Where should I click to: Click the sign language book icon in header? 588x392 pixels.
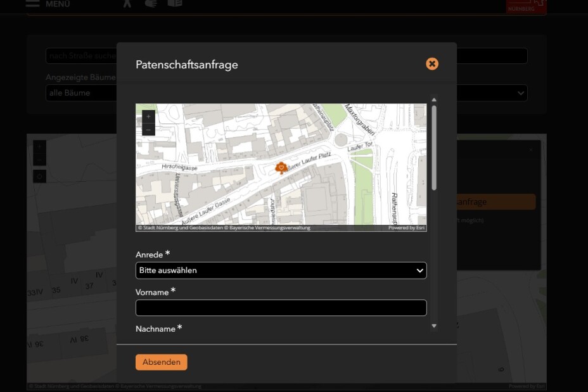pyautogui.click(x=176, y=4)
